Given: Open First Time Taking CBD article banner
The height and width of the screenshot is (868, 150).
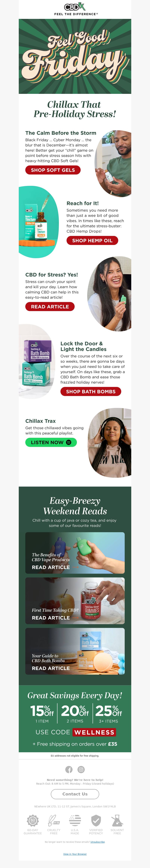Looking at the screenshot, I should click(x=75, y=601).
